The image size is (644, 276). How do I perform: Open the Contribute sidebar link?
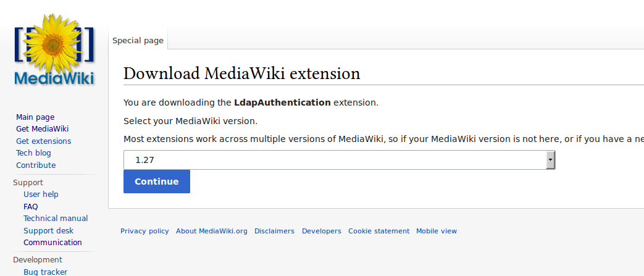tap(36, 165)
